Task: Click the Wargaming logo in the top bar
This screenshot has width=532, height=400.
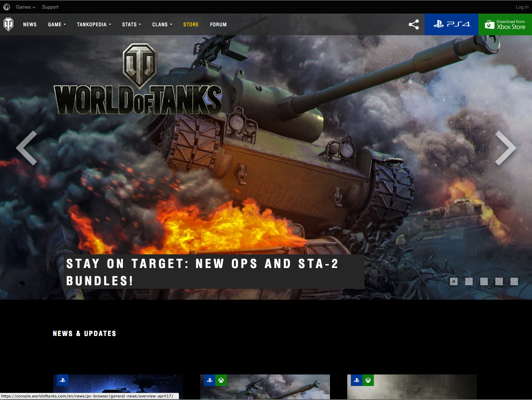Action: tap(6, 7)
